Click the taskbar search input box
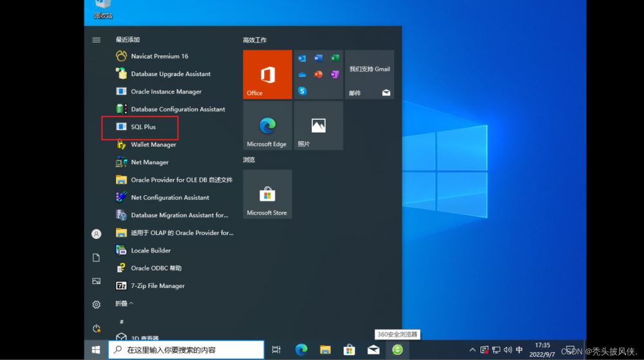This screenshot has width=644, height=360. pyautogui.click(x=186, y=350)
